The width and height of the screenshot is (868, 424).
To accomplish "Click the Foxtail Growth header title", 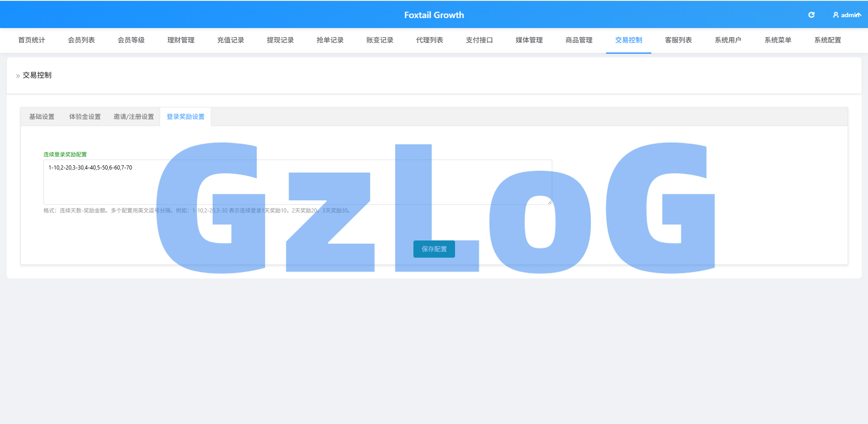I will tap(434, 15).
